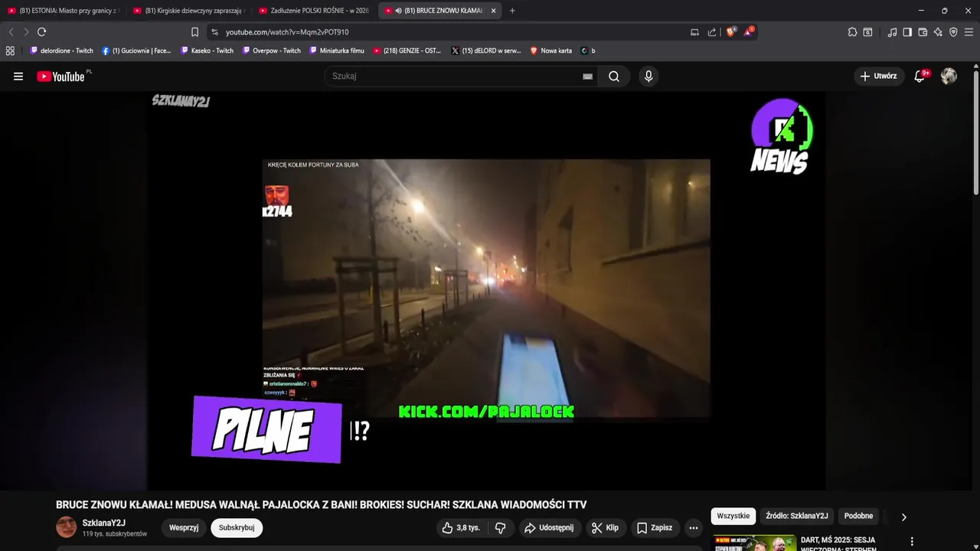Open Miniaturka filmu bookmark
The width and height of the screenshot is (980, 551).
[337, 51]
